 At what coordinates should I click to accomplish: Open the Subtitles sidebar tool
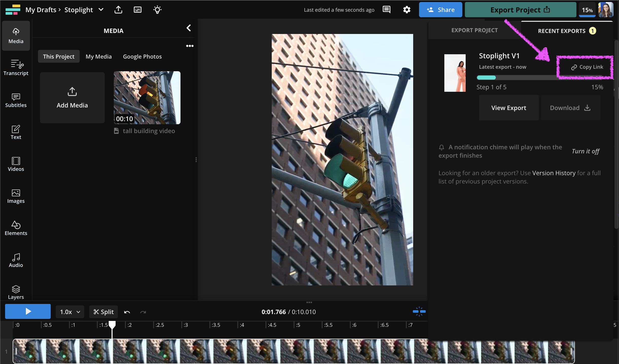click(x=16, y=100)
